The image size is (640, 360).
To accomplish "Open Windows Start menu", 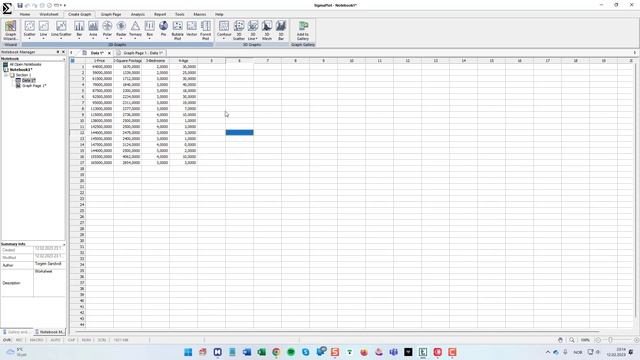I will tap(188, 352).
